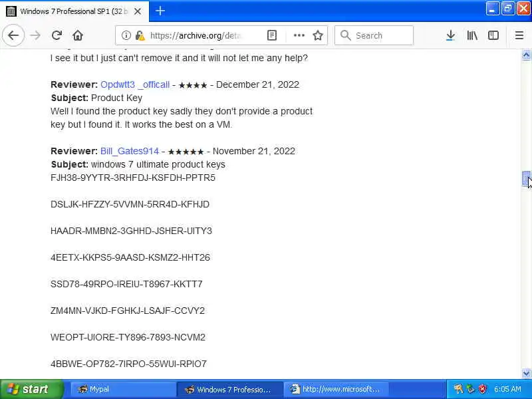Open the hamburger application menu
Viewport: 532px width, 399px height.
point(519,35)
